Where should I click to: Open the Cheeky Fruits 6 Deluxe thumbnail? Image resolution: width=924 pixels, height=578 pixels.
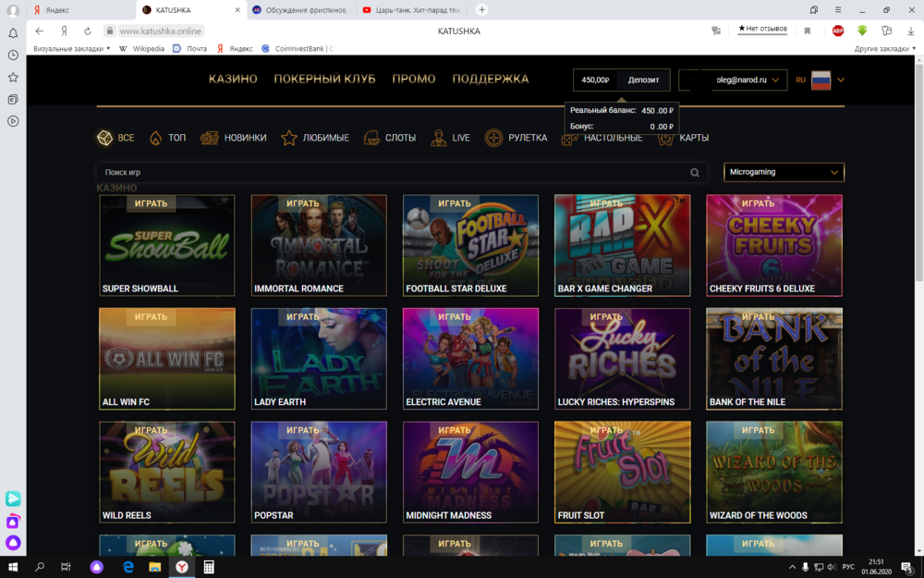click(774, 245)
